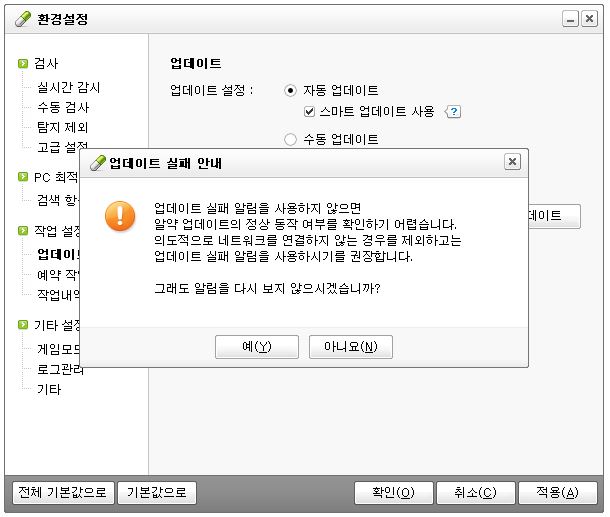The image size is (610, 517).
Task: Open 작업내역 tree item
Action: point(58,294)
